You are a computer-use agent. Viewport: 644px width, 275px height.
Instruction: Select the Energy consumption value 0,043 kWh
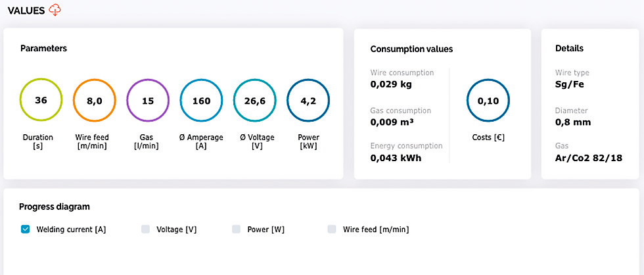[396, 158]
